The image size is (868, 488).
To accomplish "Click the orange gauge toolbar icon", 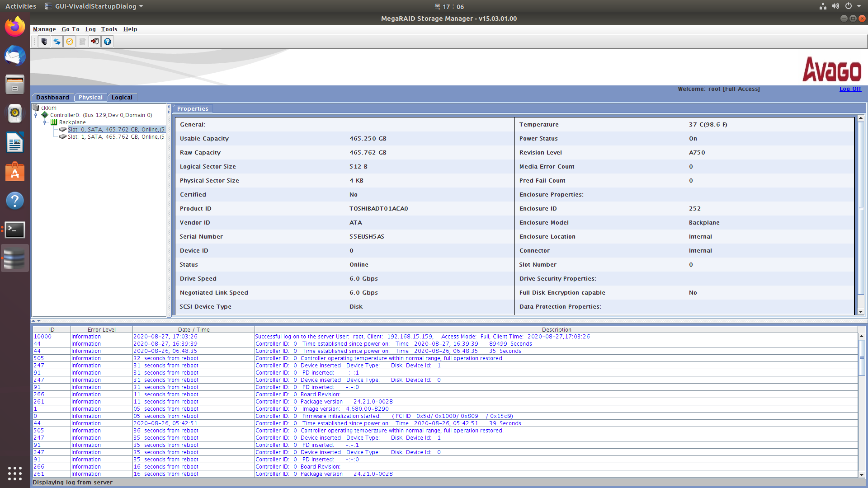I will 69,42.
